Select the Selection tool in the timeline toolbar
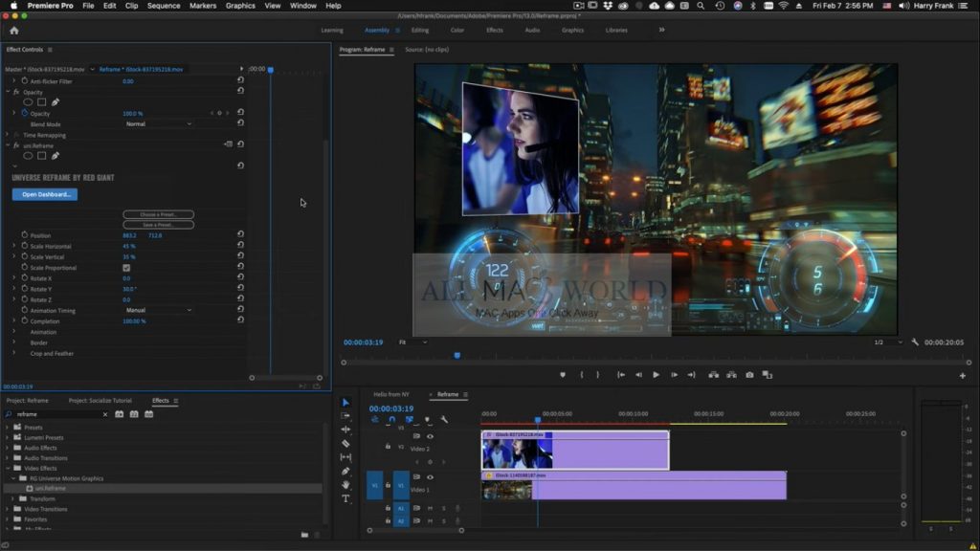Viewport: 980px width, 551px height. coord(345,403)
